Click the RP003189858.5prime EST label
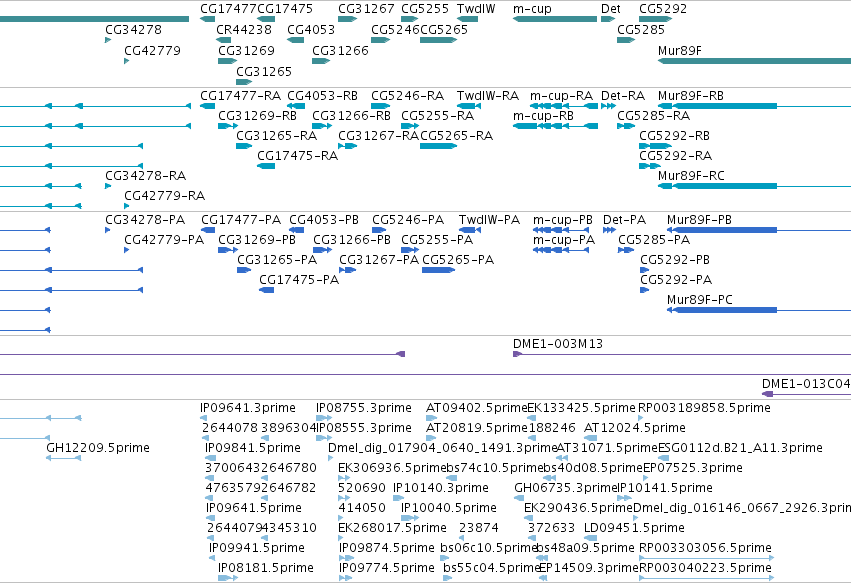Image resolution: width=851 pixels, height=583 pixels. (704, 408)
